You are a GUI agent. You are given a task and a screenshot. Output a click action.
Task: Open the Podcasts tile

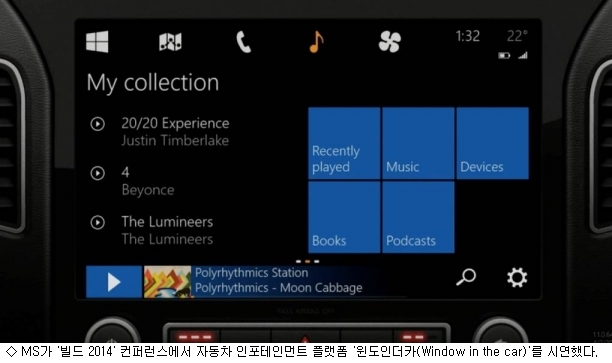418,217
